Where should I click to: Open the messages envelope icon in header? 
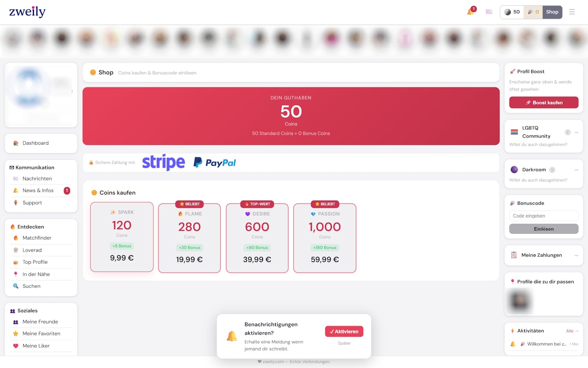tap(489, 12)
